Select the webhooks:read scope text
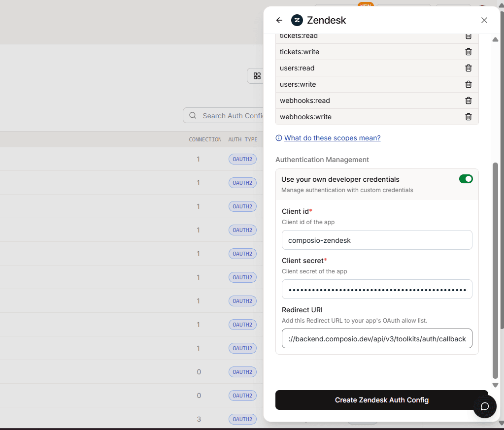The width and height of the screenshot is (504, 430). [x=304, y=100]
